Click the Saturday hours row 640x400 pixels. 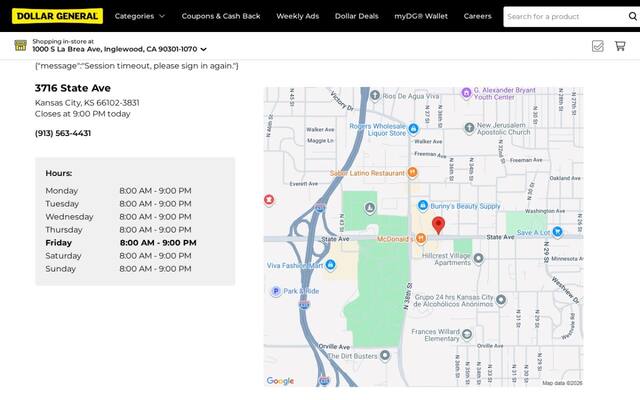coord(118,256)
